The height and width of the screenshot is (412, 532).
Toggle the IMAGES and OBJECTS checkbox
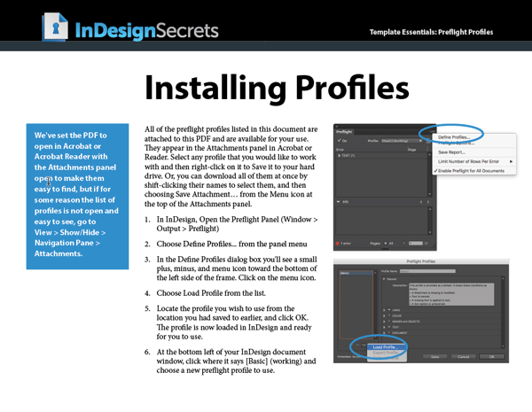tap(389, 321)
